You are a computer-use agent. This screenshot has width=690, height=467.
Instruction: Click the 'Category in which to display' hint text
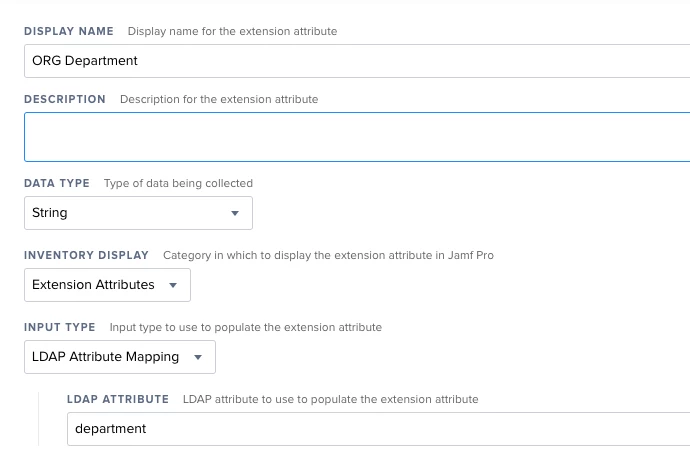(328, 255)
